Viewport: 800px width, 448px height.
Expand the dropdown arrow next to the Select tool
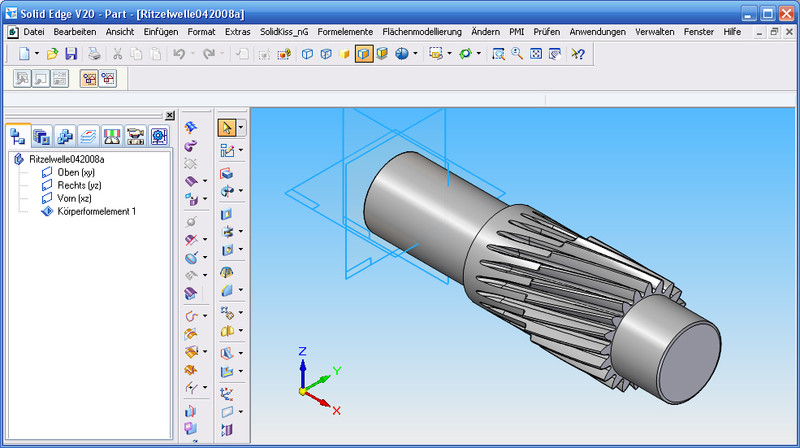coord(241,127)
